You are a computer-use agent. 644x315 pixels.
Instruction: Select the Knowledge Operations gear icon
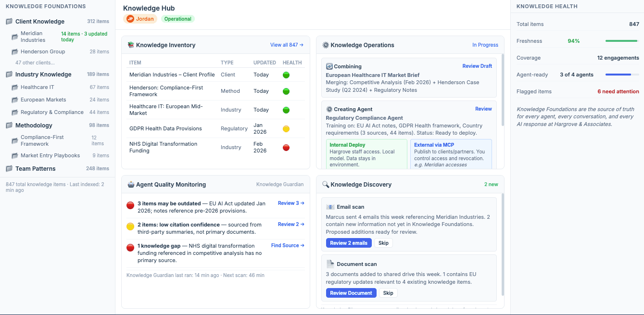tap(326, 45)
